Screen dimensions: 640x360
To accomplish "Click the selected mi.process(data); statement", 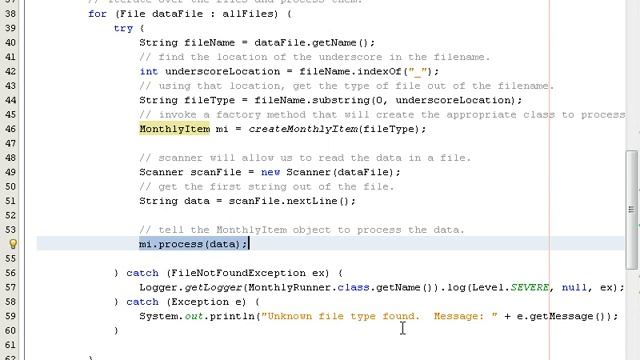I will pos(193,244).
